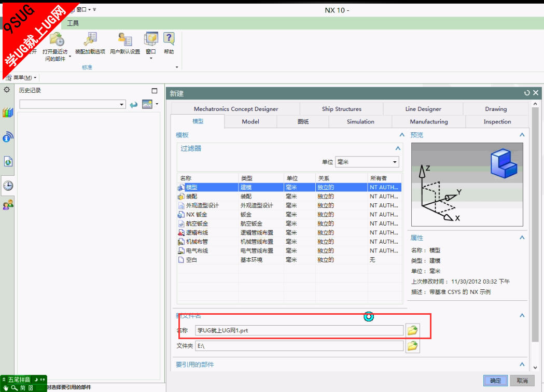
Task: Switch to the Manufacturing tab
Action: [x=429, y=122]
